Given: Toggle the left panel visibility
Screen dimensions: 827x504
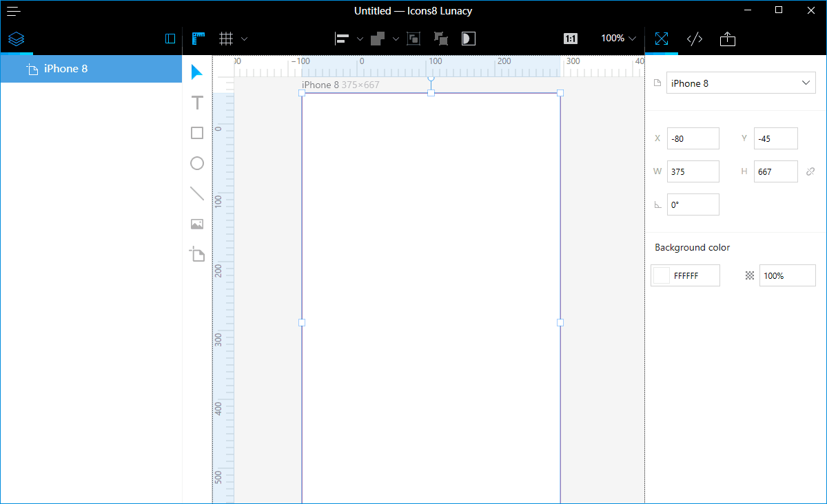Looking at the screenshot, I should [x=170, y=39].
